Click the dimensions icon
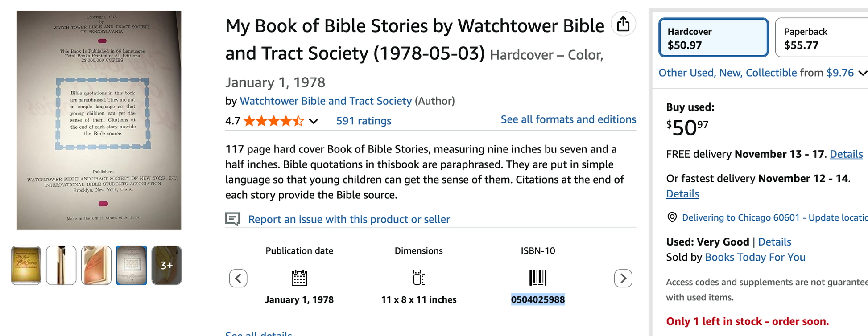868x336 pixels. point(418,278)
